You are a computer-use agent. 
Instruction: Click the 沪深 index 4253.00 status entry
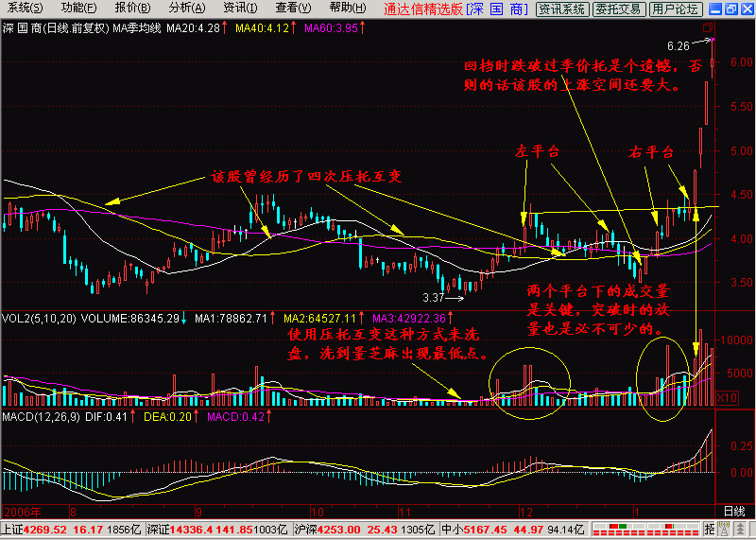click(x=364, y=528)
